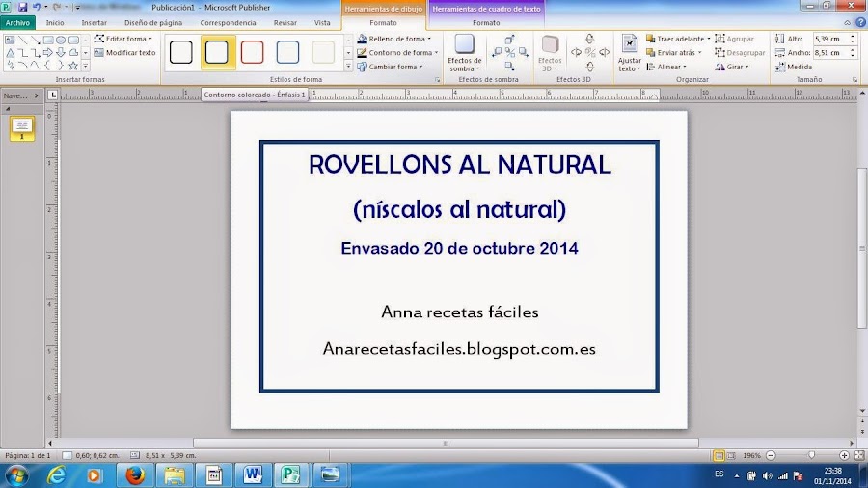Screen dimensions: 868x488
Task: Apply the first black outline shape style
Action: (x=181, y=52)
